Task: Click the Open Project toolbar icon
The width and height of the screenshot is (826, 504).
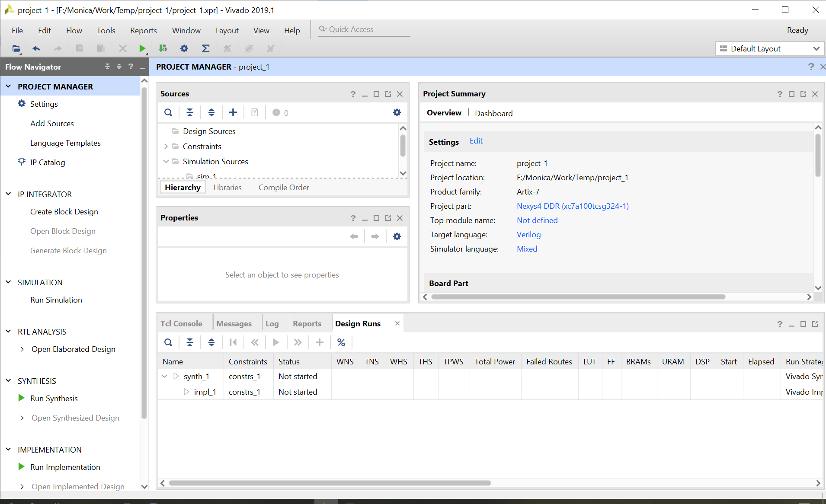Action: pyautogui.click(x=16, y=48)
